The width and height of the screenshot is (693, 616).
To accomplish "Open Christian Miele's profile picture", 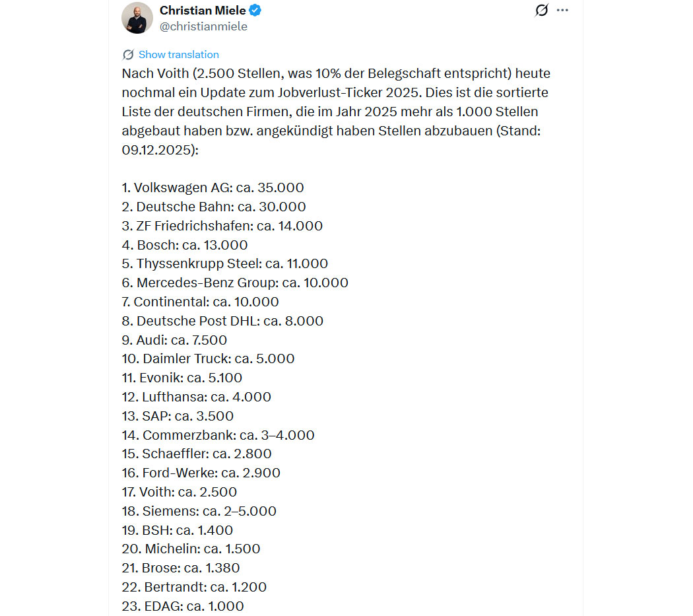I will click(137, 17).
